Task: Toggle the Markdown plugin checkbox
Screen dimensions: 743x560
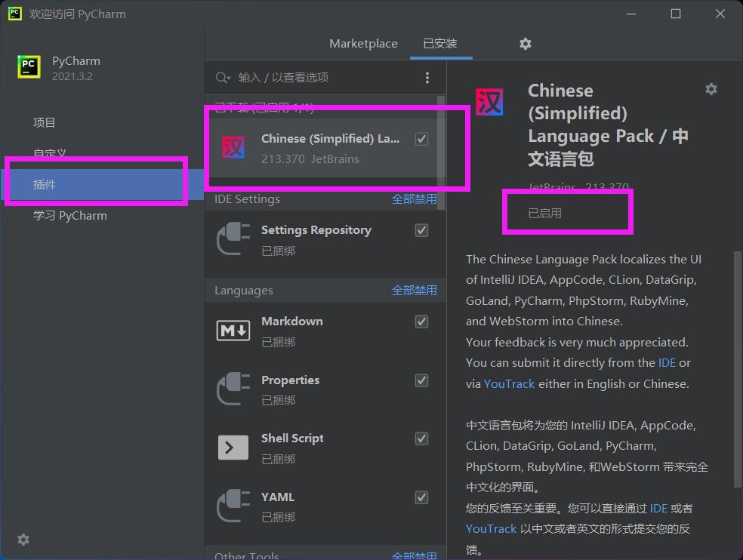Action: [x=422, y=322]
